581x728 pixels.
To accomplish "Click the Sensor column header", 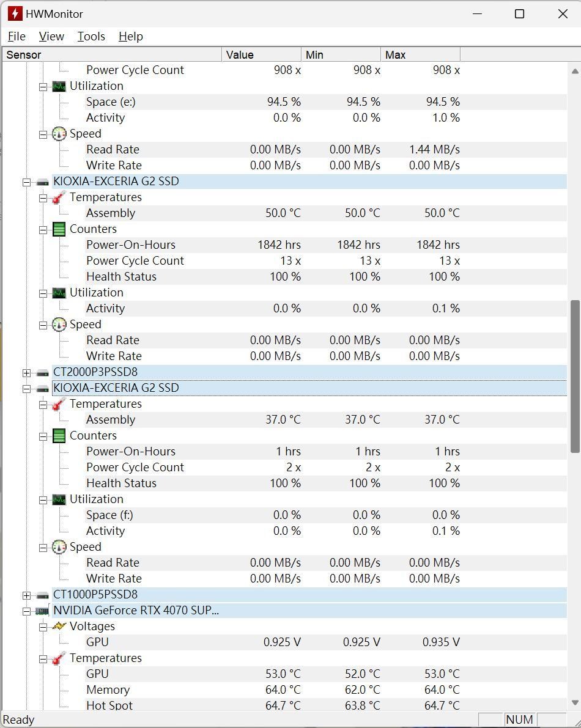I will [110, 54].
